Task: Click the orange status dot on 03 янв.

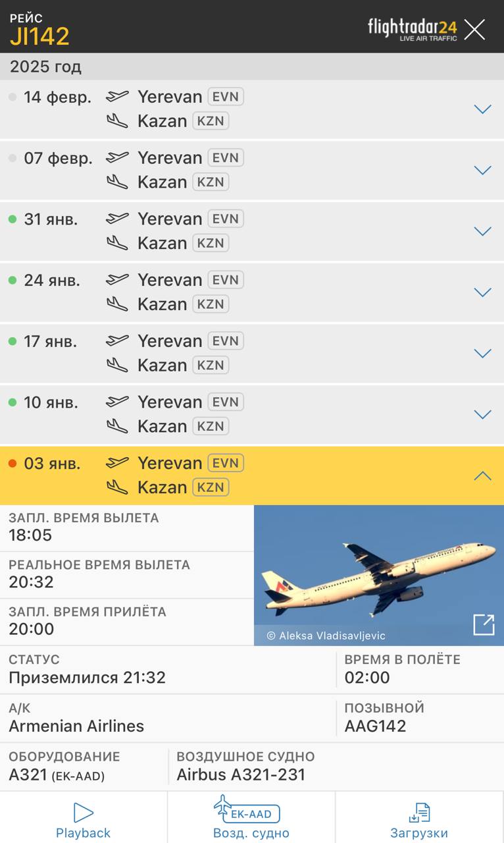Action: 13,464
